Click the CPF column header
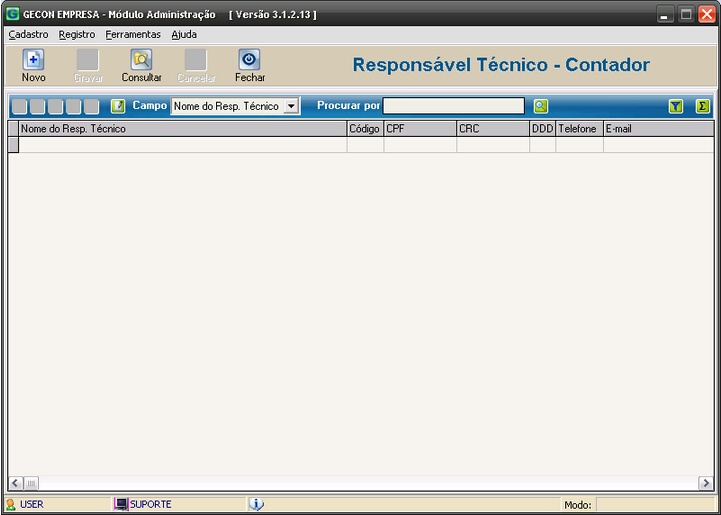Screen dimensions: 721x515 (420, 129)
